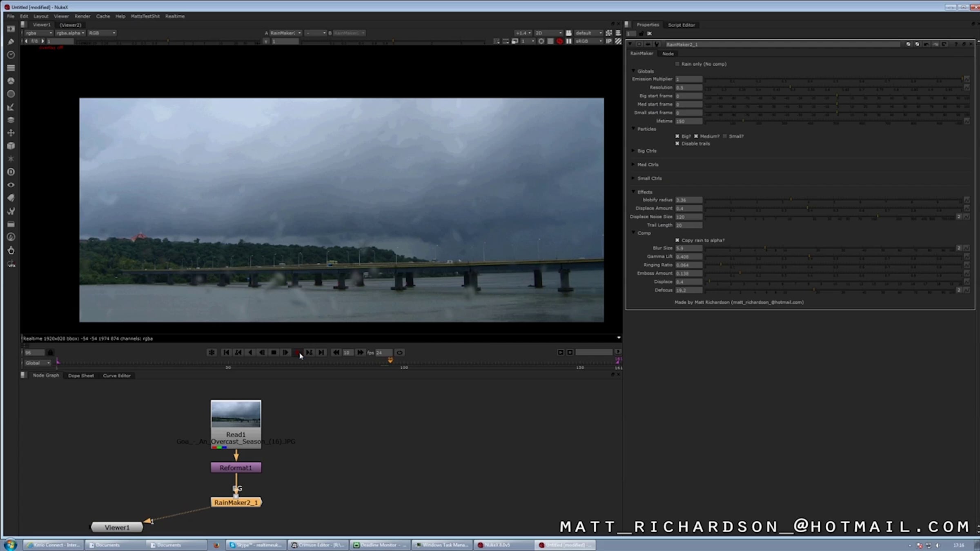Image resolution: width=980 pixels, height=551 pixels.
Task: Expand the Small Ctrls group
Action: (x=633, y=178)
